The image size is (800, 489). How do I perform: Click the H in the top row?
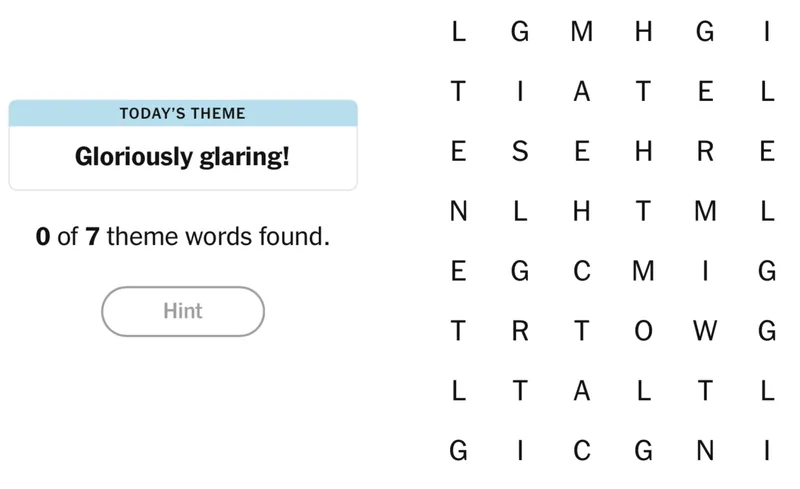coord(643,32)
